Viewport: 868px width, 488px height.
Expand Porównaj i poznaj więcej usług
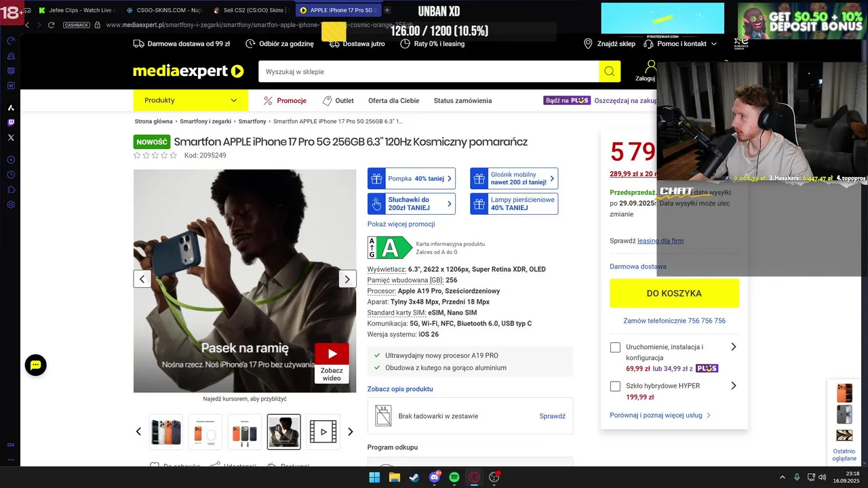point(660,415)
